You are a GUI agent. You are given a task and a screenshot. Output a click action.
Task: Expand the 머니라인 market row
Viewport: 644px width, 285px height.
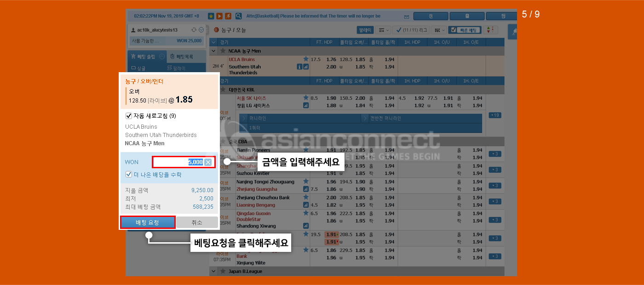tap(300, 118)
